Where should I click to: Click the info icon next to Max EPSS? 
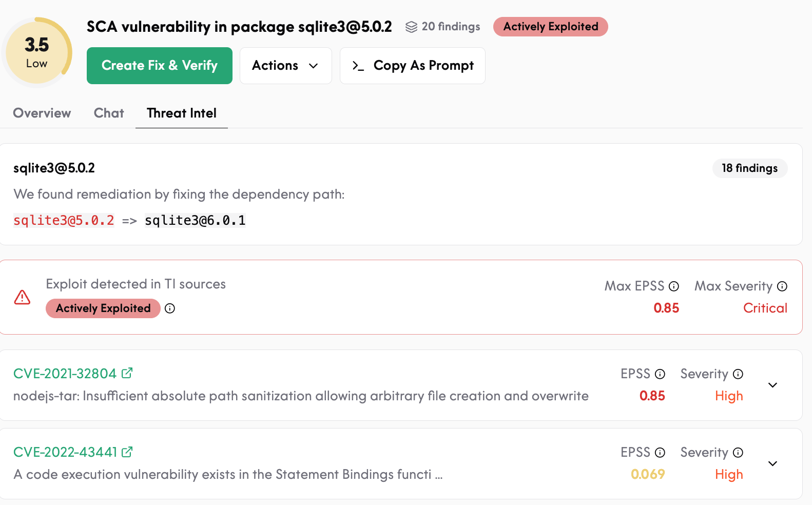pos(674,286)
